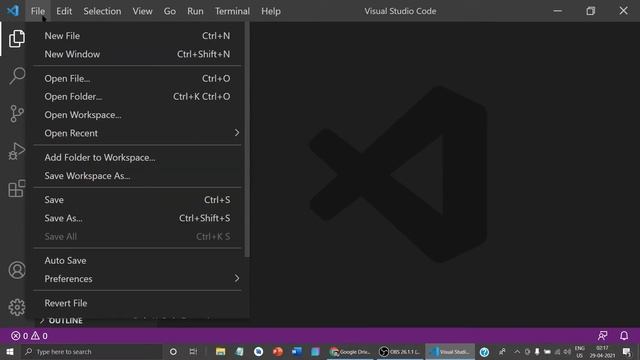Click the volume icon in system tray
This screenshot has height=360, width=640.
[567, 352]
